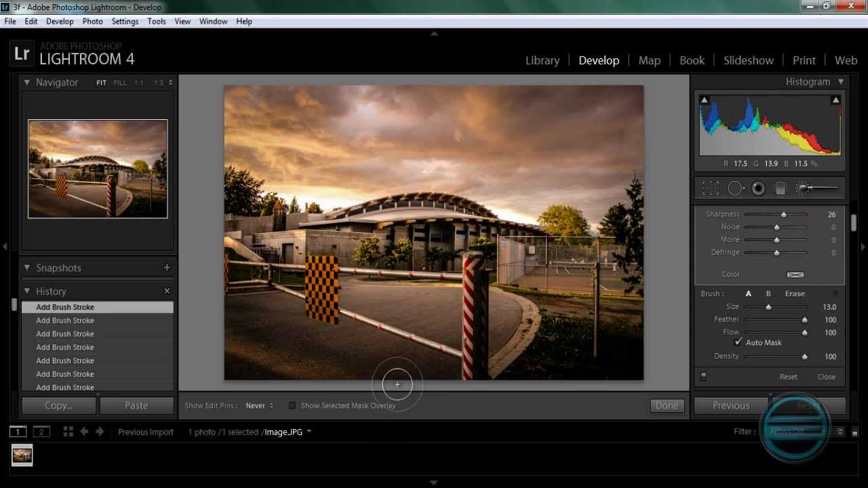Image resolution: width=868 pixels, height=488 pixels.
Task: Click the Sharpness slider
Action: (x=776, y=214)
